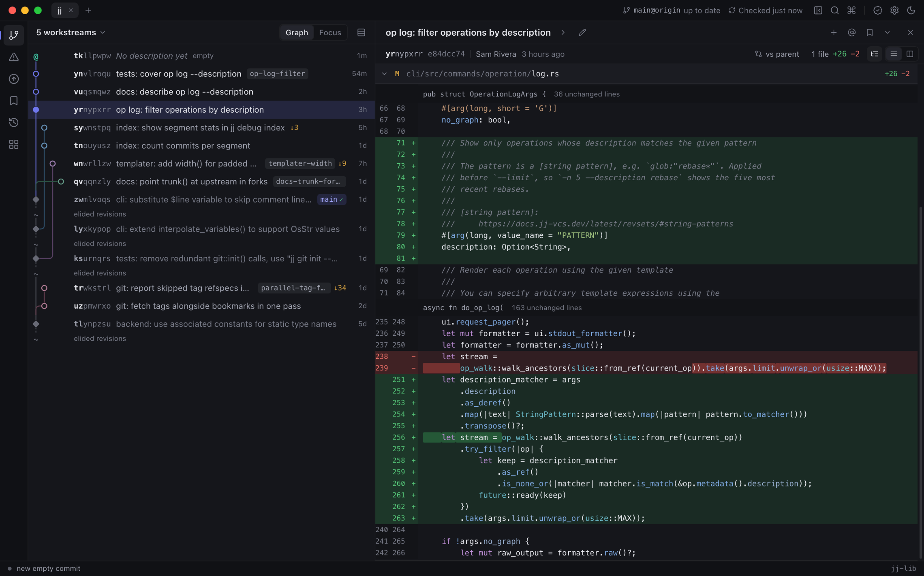The width and height of the screenshot is (924, 576).
Task: Select git: fetch tags alongside bookmarks revision
Action: (x=201, y=306)
